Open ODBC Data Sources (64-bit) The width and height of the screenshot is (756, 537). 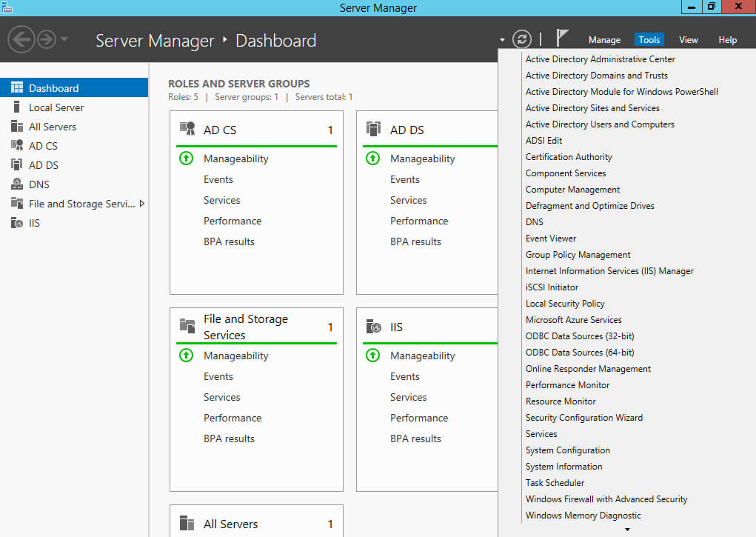[x=580, y=353]
